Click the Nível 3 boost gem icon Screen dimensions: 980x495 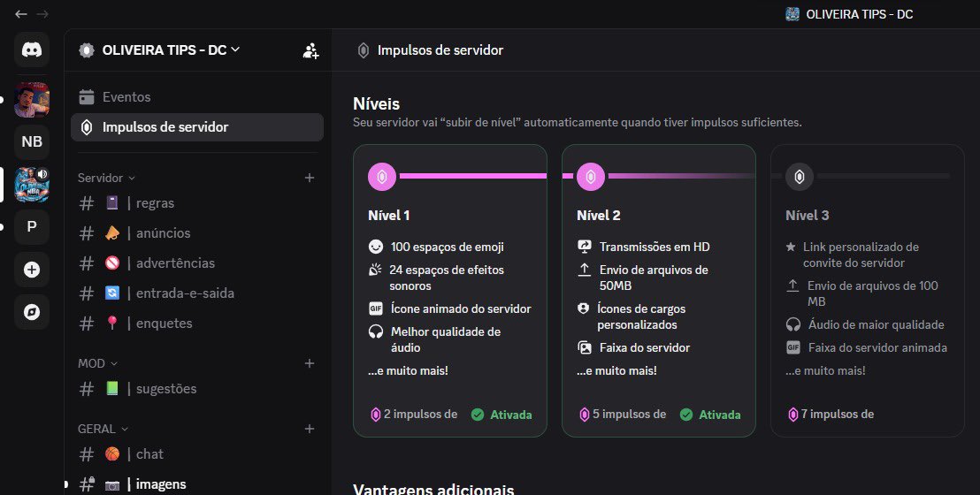pos(800,177)
